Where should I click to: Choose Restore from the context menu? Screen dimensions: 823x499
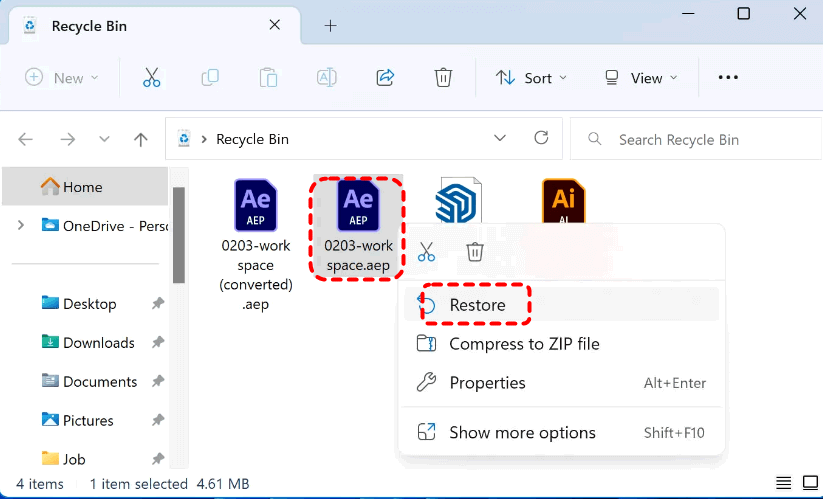477,305
